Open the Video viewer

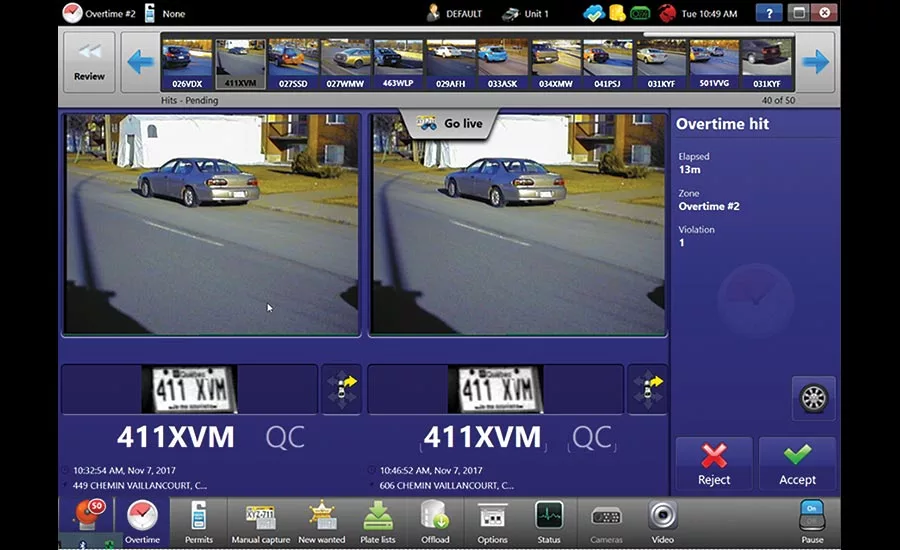(662, 521)
